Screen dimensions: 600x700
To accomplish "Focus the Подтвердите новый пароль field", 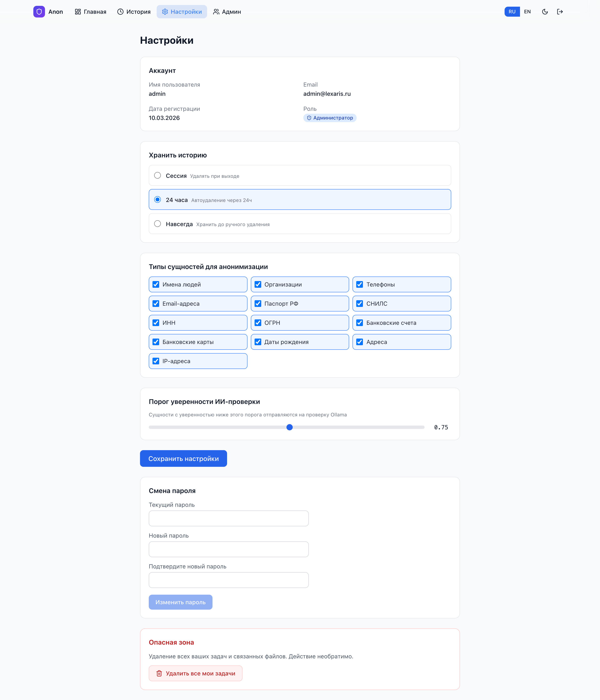I will click(x=229, y=580).
